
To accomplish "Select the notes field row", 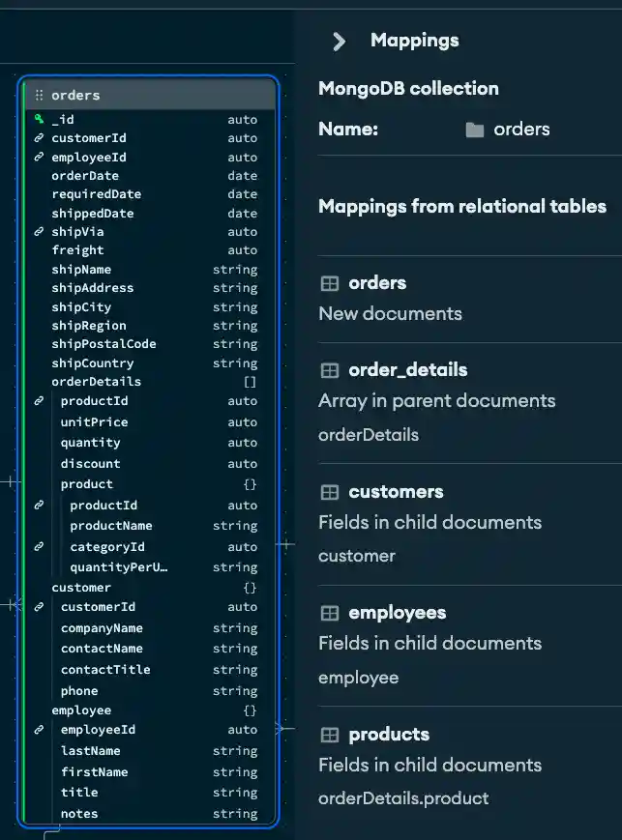I will (x=150, y=814).
